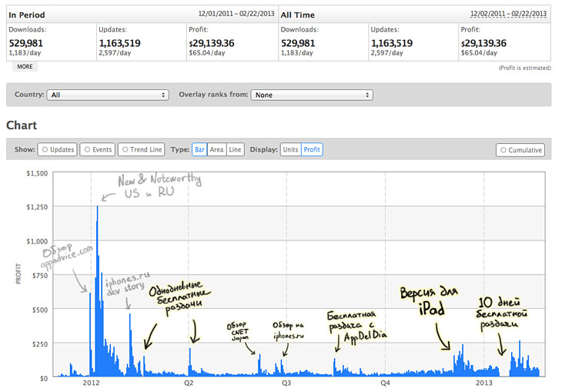Click All Time profit $29,139.36
Screen dimensions: 562x392
[x=483, y=43]
